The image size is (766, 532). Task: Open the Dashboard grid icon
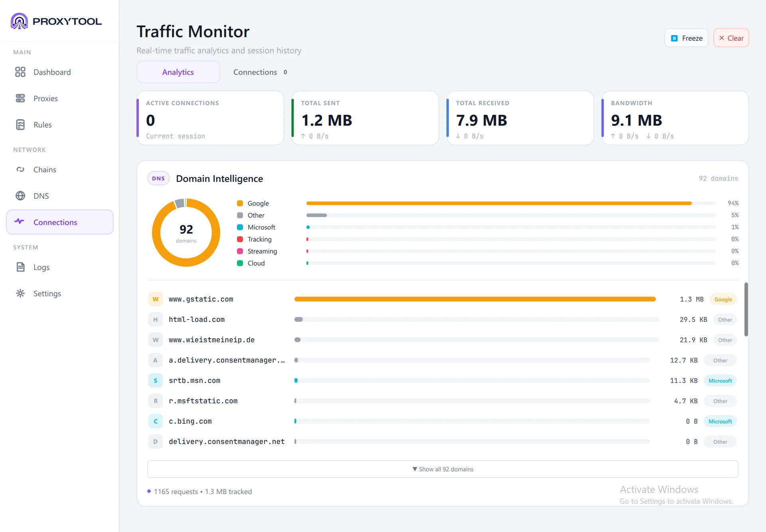coord(20,72)
